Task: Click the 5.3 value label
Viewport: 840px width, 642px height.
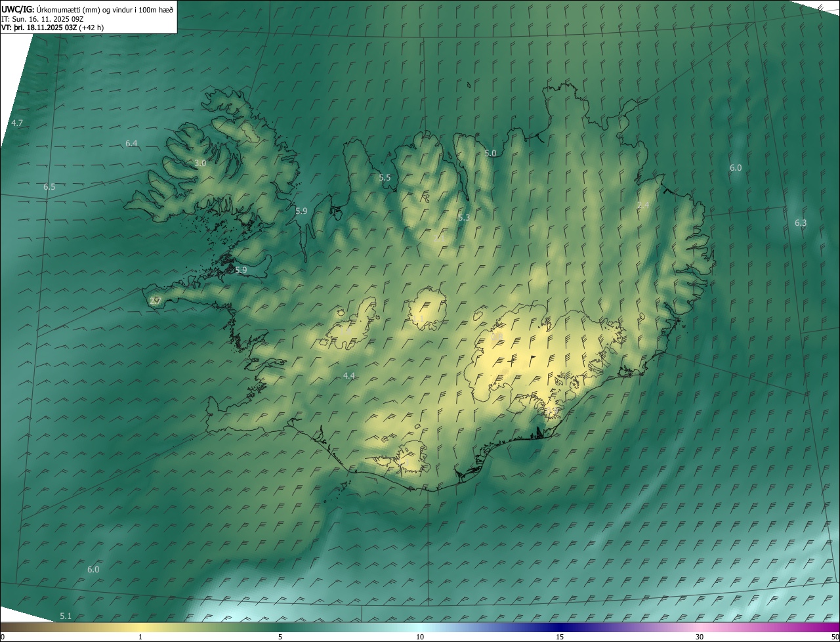Action: click(464, 217)
